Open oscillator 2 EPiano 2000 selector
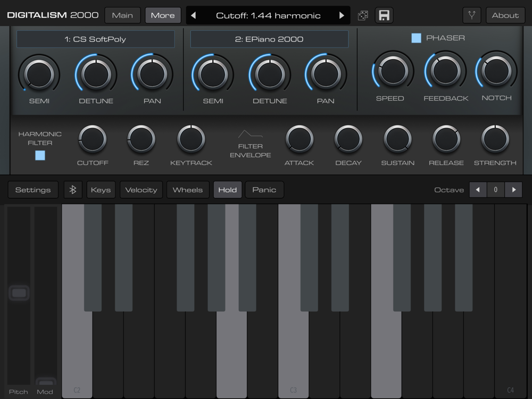The height and width of the screenshot is (399, 532). tap(269, 39)
